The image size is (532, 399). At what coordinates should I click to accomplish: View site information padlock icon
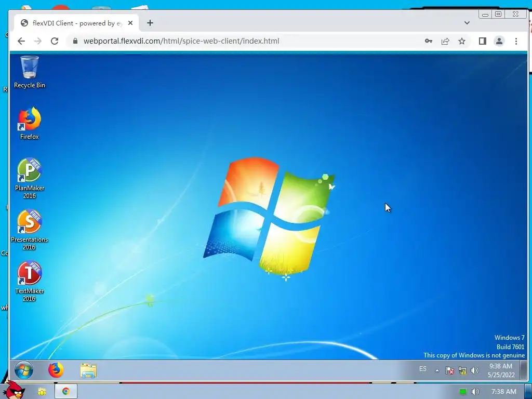click(x=75, y=41)
